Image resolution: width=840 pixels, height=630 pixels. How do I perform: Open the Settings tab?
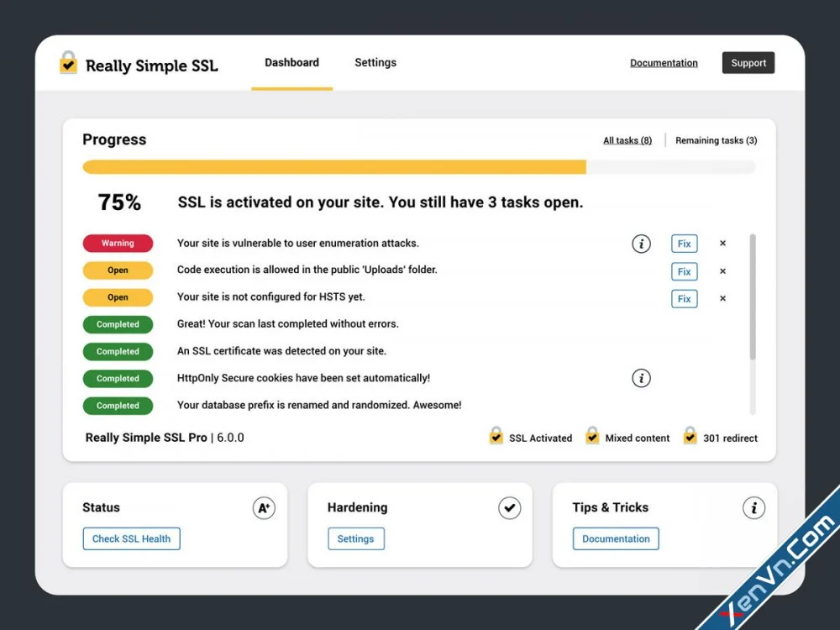[375, 63]
